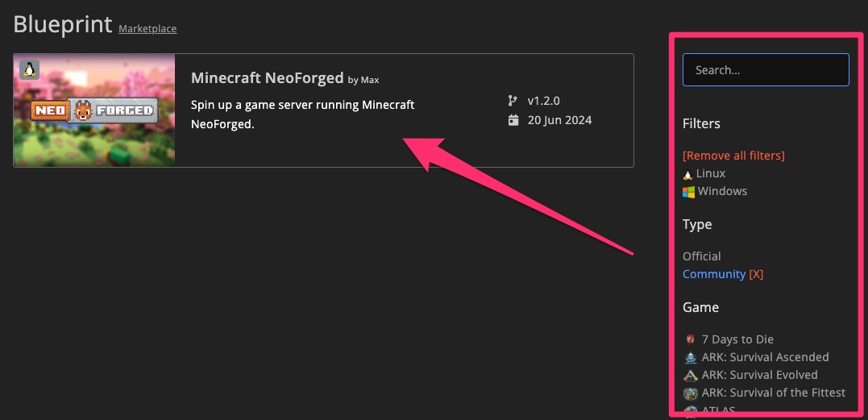The image size is (868, 420).
Task: Click the Linux badge on the blueprint thumbnail
Action: click(29, 69)
